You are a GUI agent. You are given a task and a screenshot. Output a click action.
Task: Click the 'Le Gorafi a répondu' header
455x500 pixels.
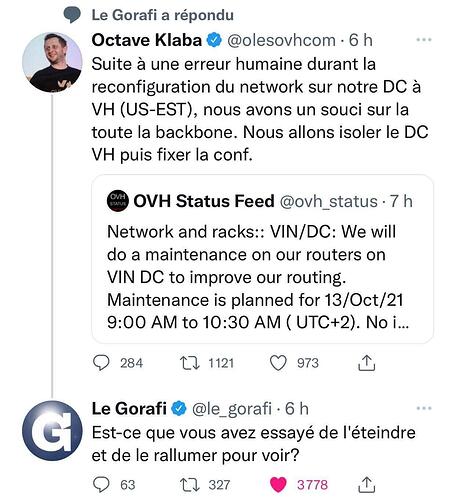(x=163, y=15)
